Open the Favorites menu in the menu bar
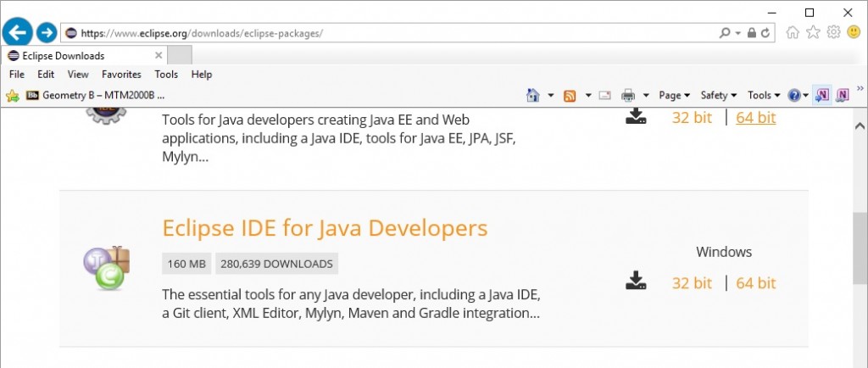868x368 pixels. pos(122,75)
